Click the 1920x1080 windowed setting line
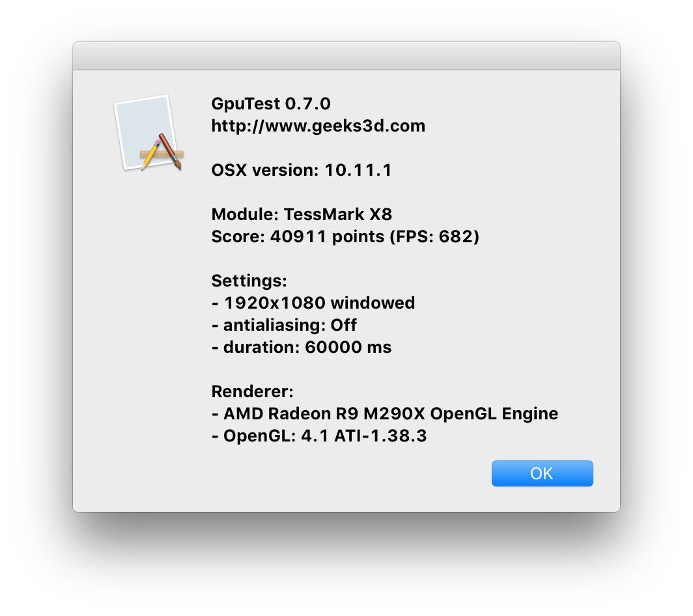The width and height of the screenshot is (693, 616). click(313, 303)
